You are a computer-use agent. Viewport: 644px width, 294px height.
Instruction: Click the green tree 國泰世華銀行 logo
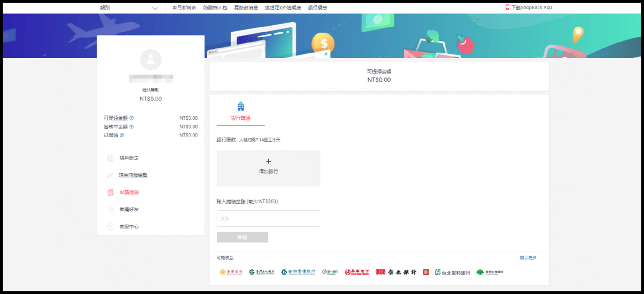tap(491, 272)
